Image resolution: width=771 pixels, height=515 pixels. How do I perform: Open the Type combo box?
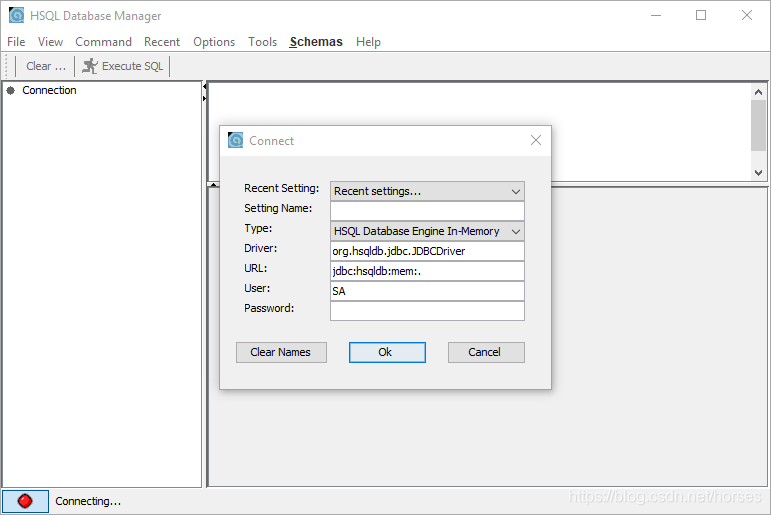click(427, 231)
